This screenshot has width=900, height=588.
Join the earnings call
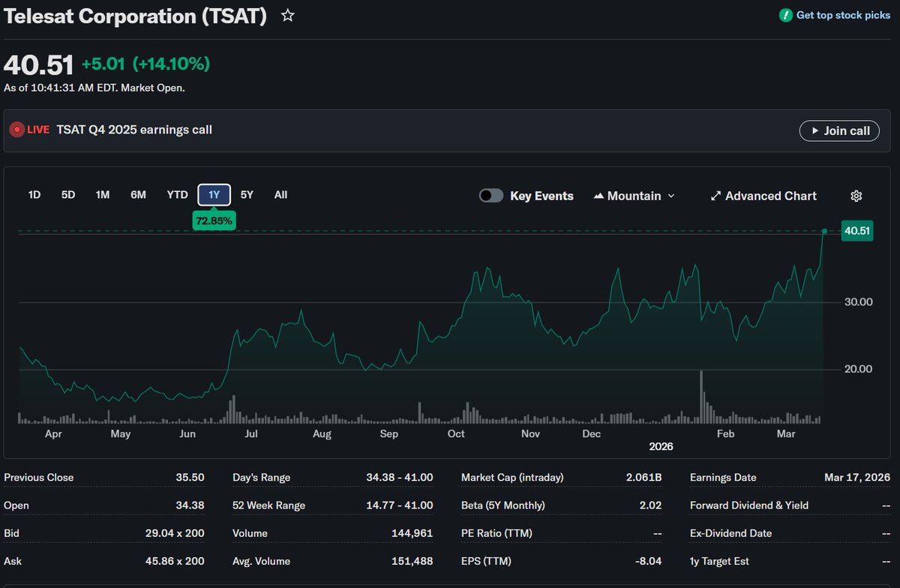839,130
